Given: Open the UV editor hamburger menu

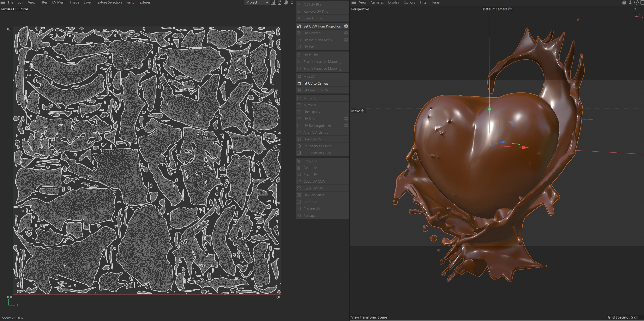Looking at the screenshot, I should (x=3, y=2).
